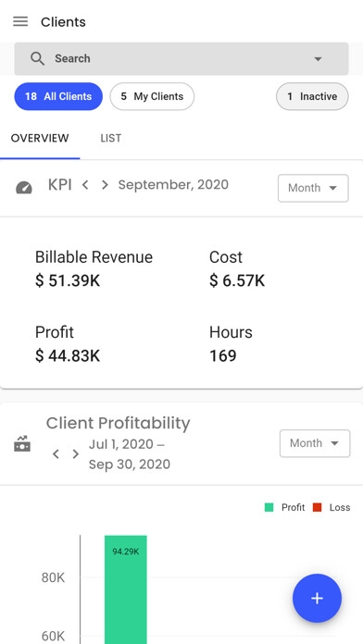
Task: Go to previous Client Profitability period
Action: coord(56,453)
